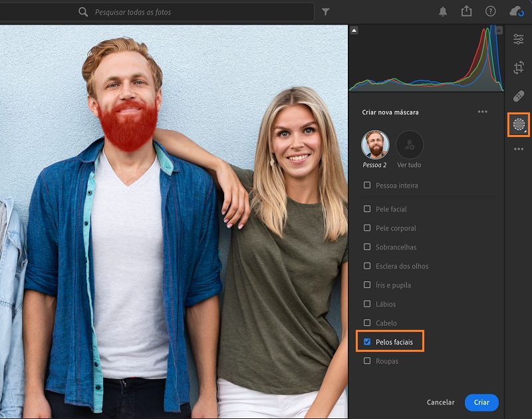The width and height of the screenshot is (532, 419).
Task: Enable Pele corporal checkbox
Action: [x=367, y=228]
